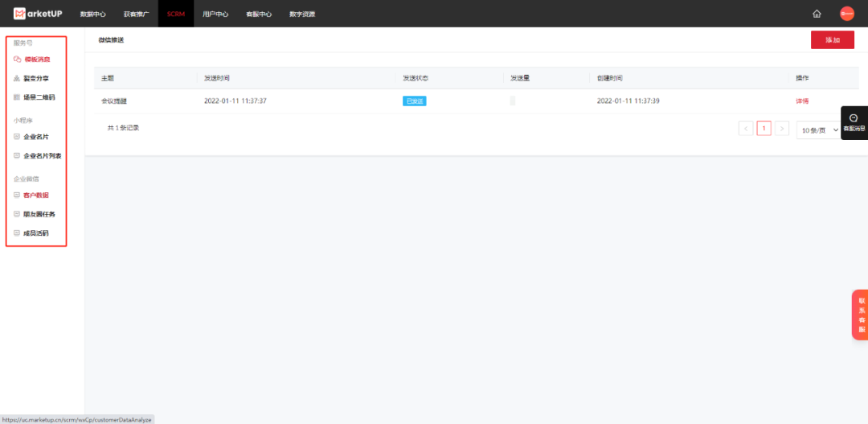
Task: Select the SCRM top menu
Action: (x=176, y=14)
